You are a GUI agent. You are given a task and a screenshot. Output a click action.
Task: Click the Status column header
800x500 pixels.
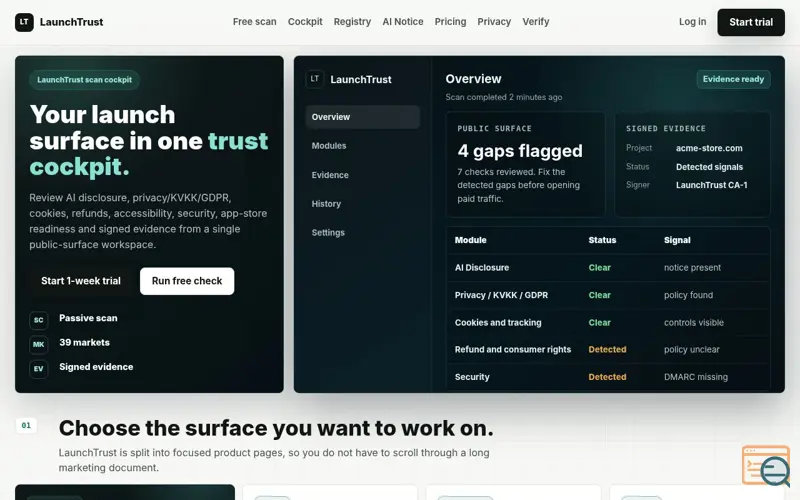(x=602, y=240)
